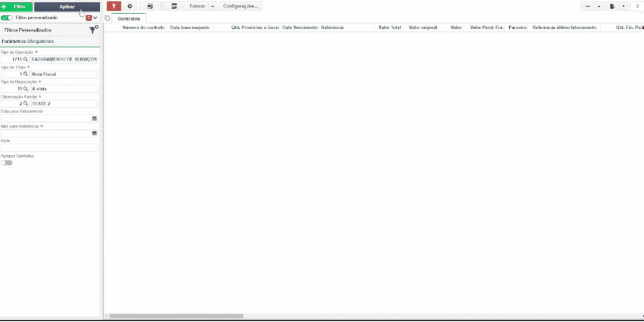The height and width of the screenshot is (322, 644).
Task: Click the Faturar button
Action: point(197,6)
